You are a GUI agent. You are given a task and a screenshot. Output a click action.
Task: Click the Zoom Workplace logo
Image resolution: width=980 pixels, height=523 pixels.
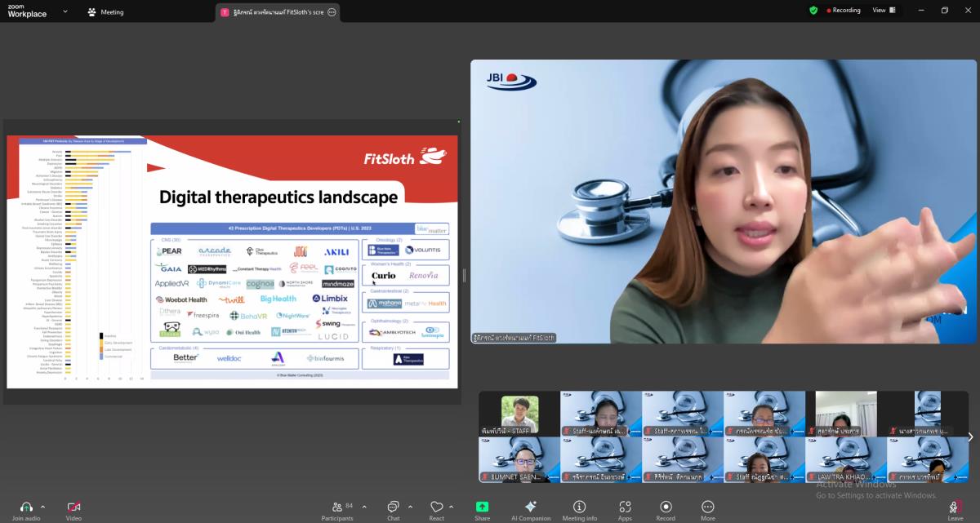click(x=27, y=11)
